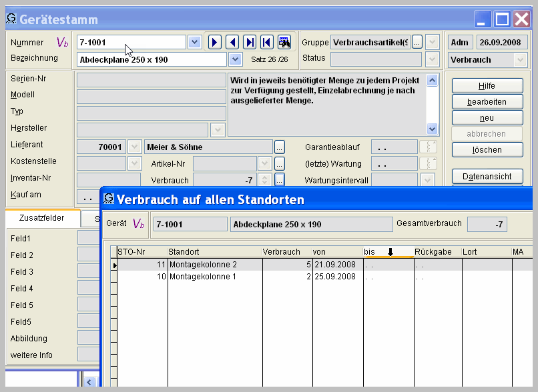538x392 pixels.
Task: Jump to the last record
Action: [250, 42]
